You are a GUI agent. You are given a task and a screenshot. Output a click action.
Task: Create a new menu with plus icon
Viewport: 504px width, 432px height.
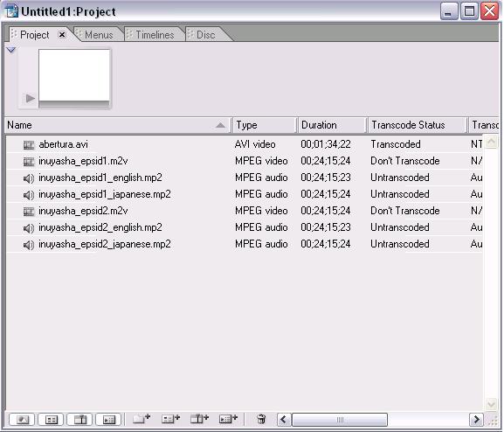click(x=170, y=419)
